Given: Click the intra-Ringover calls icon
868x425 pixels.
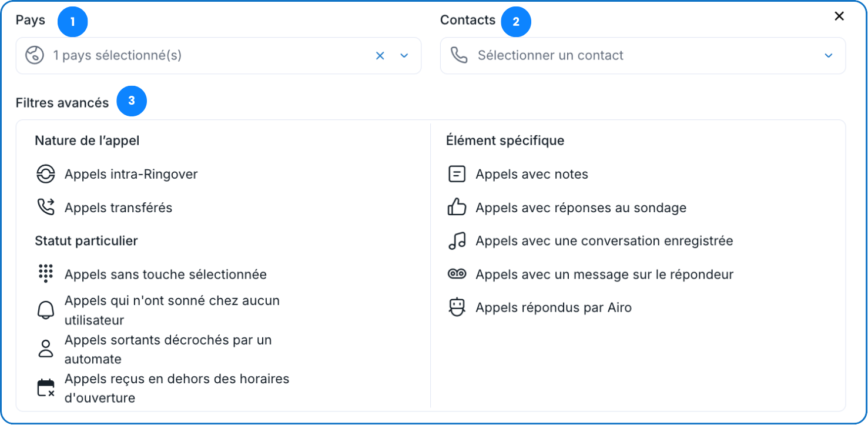Looking at the screenshot, I should 45,174.
